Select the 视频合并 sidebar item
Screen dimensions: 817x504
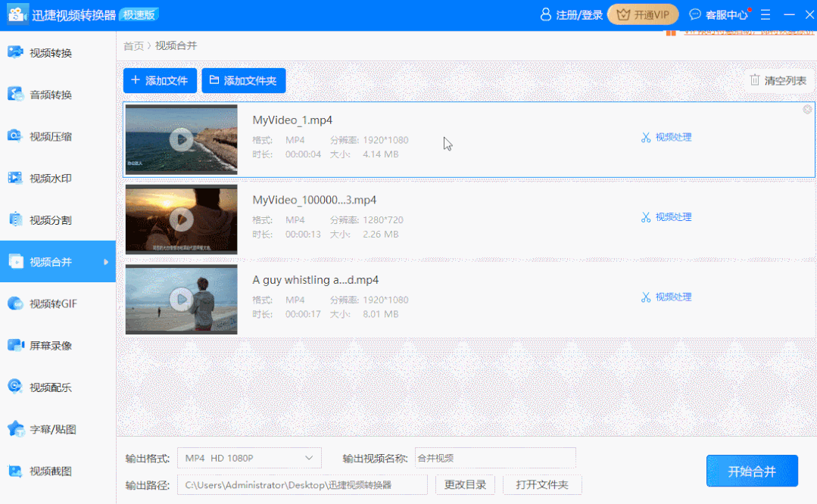(x=58, y=261)
